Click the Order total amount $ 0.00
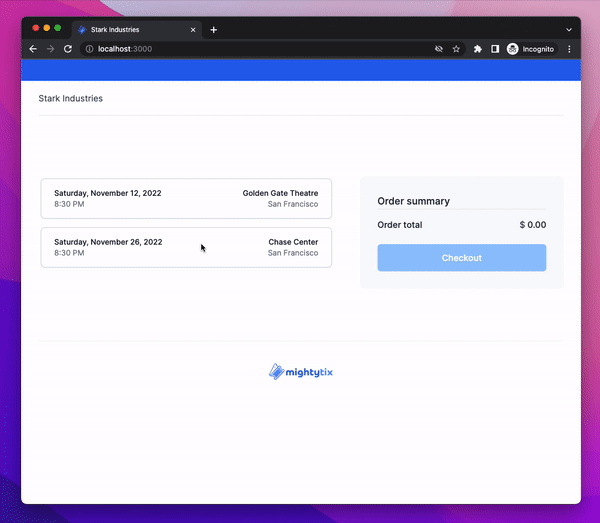The height and width of the screenshot is (523, 600). [533, 225]
